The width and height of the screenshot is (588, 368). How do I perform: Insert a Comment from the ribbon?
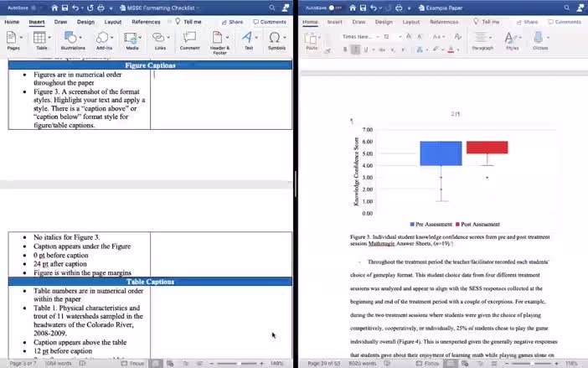click(189, 39)
